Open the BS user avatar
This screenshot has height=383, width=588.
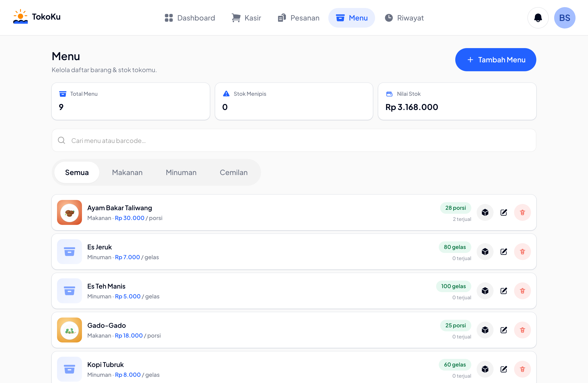565,18
